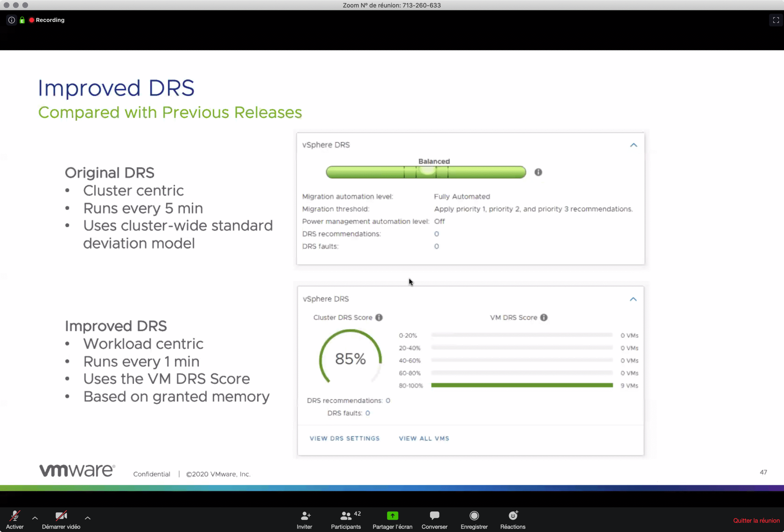Unmute microphone with Activer button
784x532 pixels.
(x=15, y=519)
